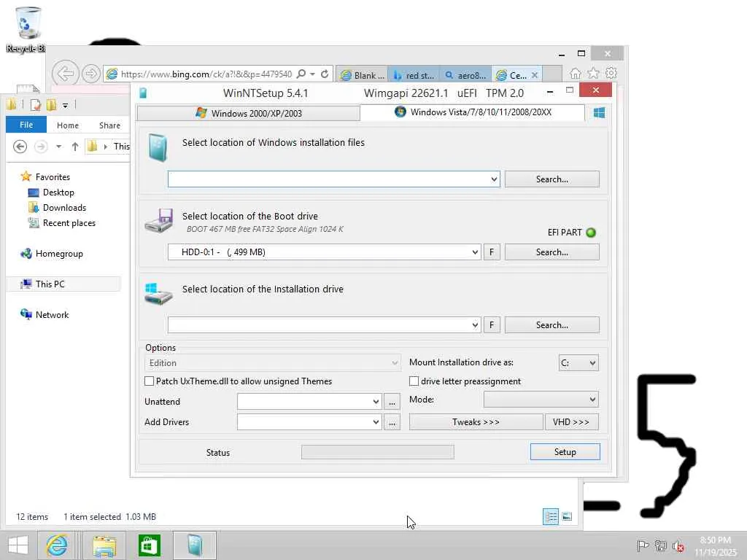Open the File tab in File Explorer
The image size is (747, 560).
pos(26,125)
